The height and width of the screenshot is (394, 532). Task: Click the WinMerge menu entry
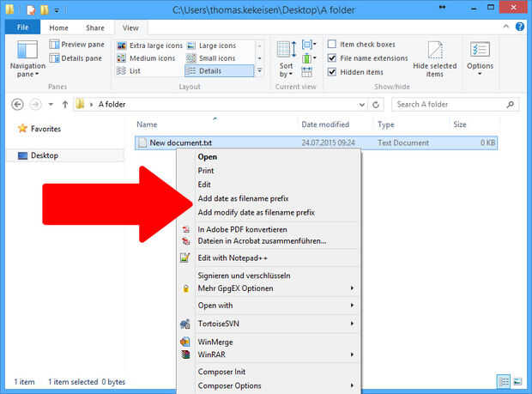click(x=269, y=342)
